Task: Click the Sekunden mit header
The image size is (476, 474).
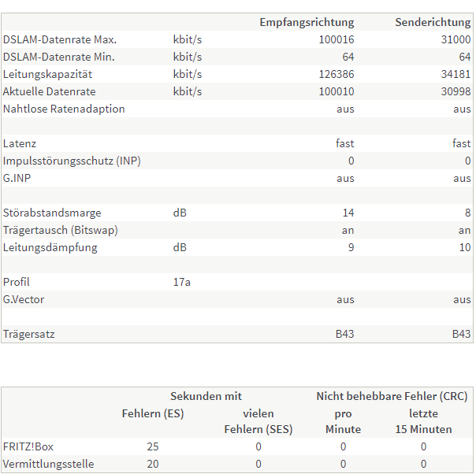Action: click(x=206, y=396)
